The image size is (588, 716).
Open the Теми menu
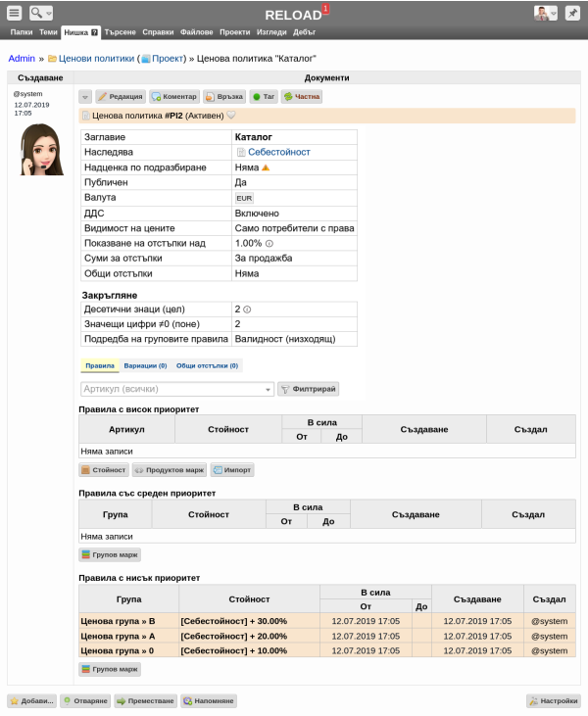(x=48, y=32)
